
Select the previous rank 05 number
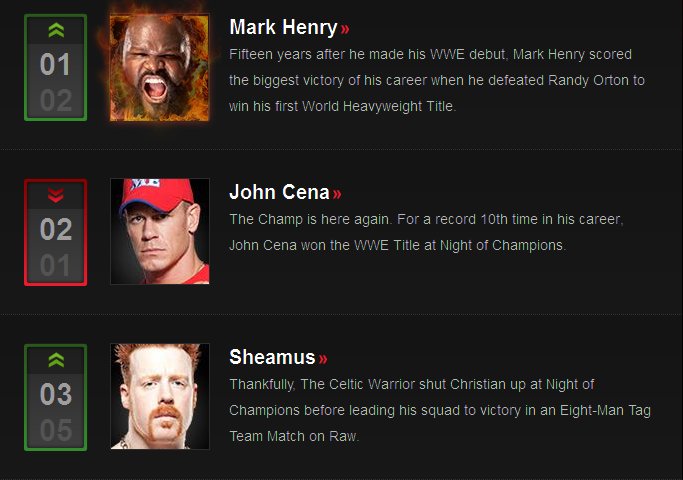[x=56, y=431]
